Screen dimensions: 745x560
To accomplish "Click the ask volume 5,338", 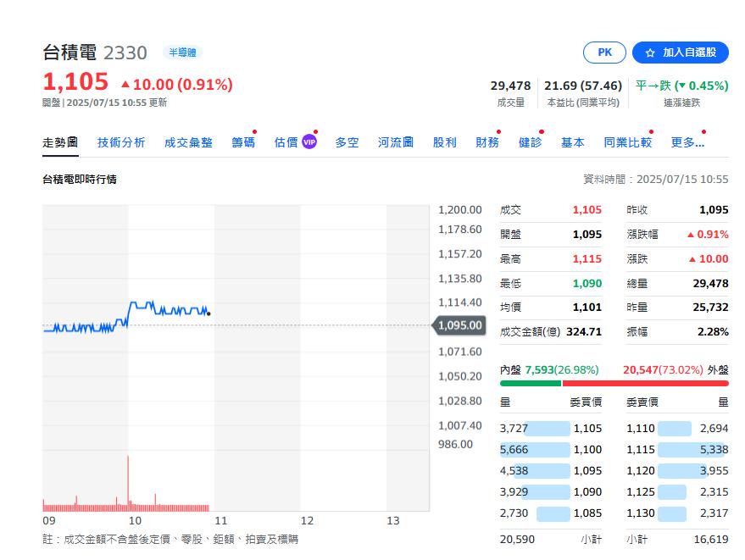I will pyautogui.click(x=714, y=449).
